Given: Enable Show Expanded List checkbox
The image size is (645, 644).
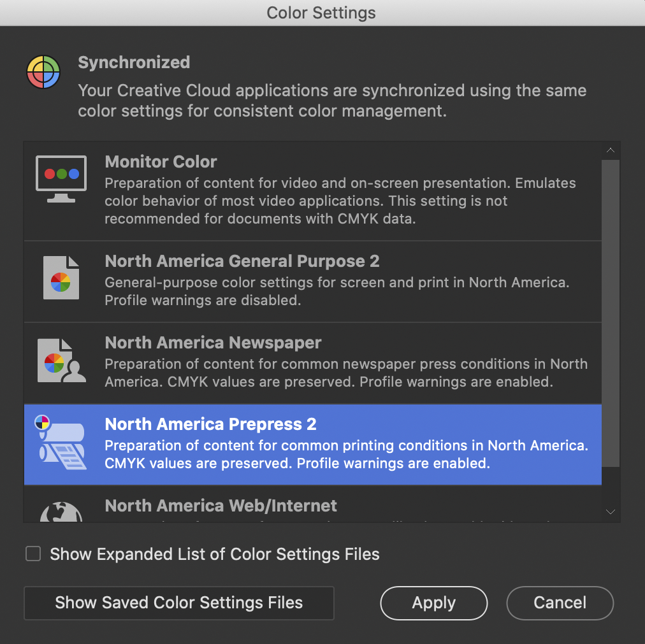Looking at the screenshot, I should pos(33,554).
